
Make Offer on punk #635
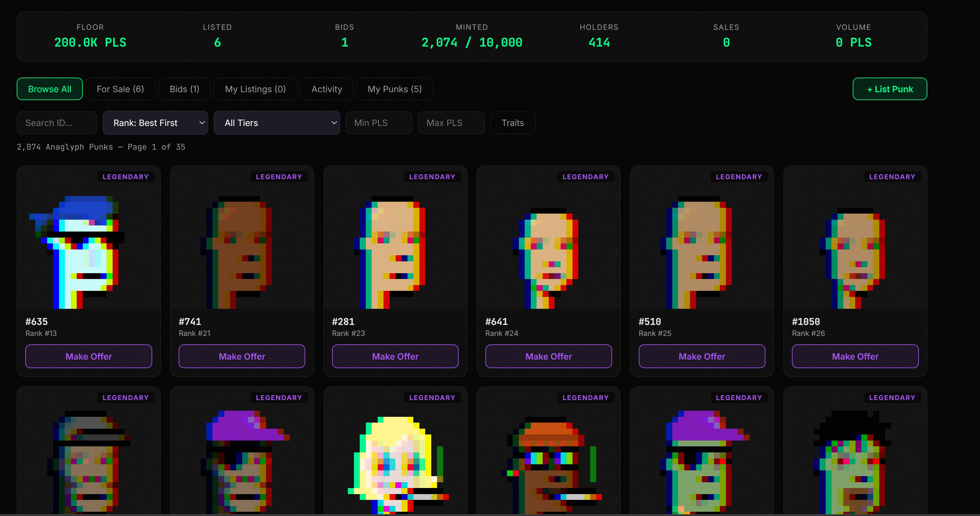[x=89, y=356]
